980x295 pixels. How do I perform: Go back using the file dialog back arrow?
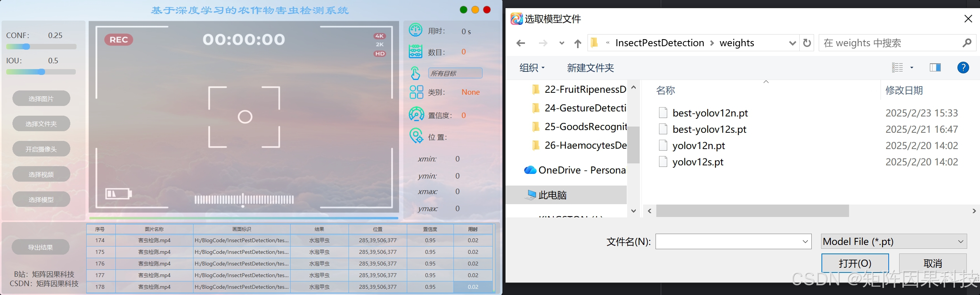[521, 43]
